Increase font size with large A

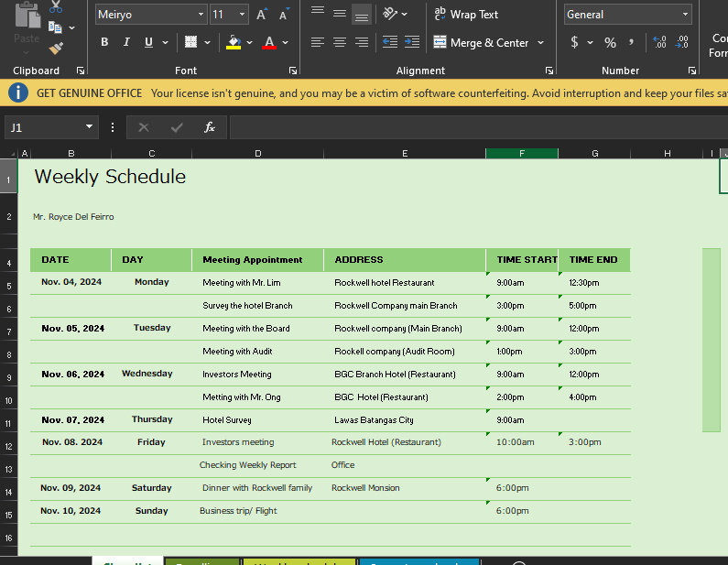(261, 15)
